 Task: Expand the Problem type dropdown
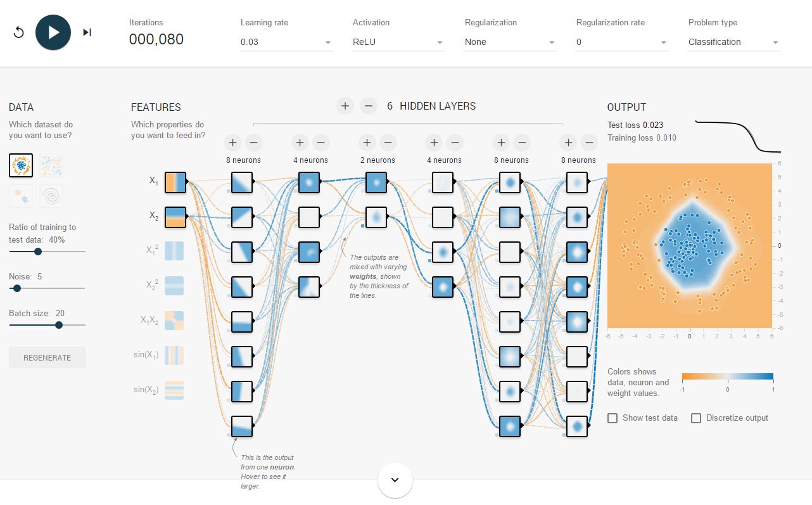tap(735, 42)
